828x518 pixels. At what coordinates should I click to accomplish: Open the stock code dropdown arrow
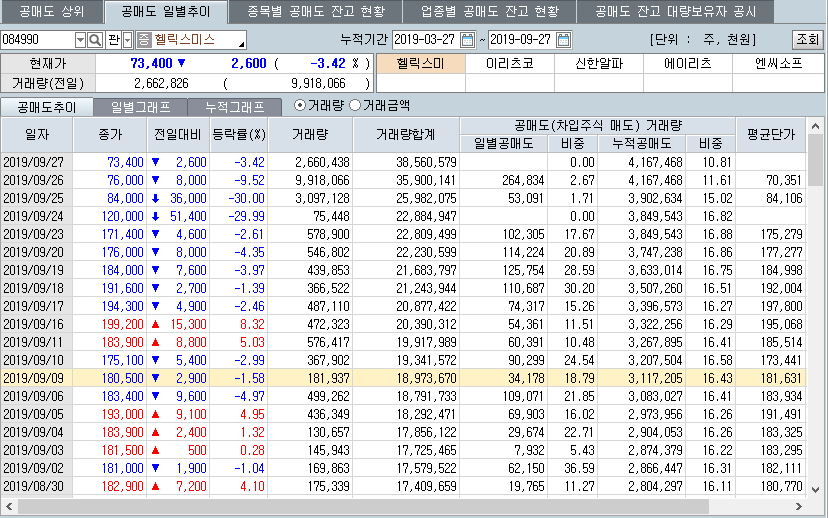pos(80,40)
